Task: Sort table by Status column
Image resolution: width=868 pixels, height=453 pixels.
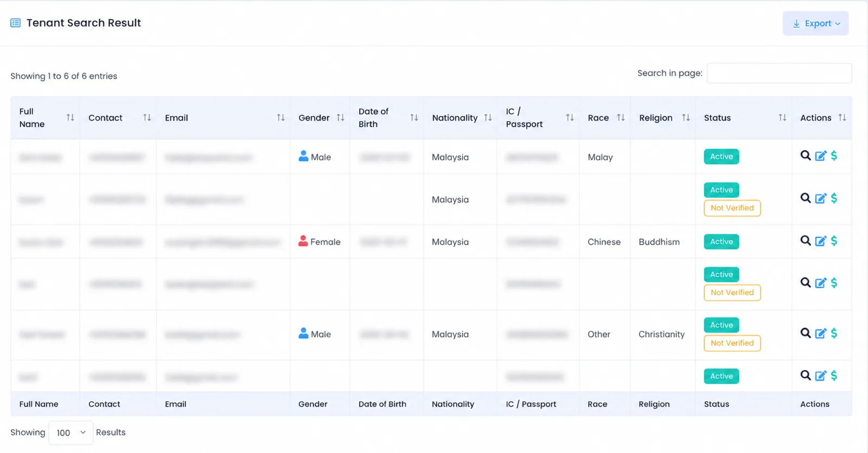Action: pos(782,118)
